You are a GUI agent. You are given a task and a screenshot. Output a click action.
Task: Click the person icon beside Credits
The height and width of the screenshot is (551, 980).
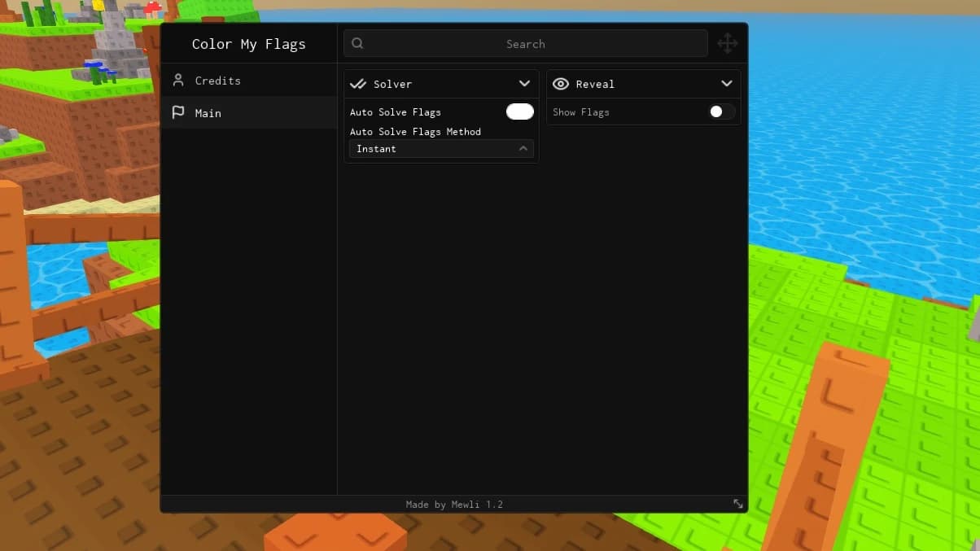click(x=178, y=80)
